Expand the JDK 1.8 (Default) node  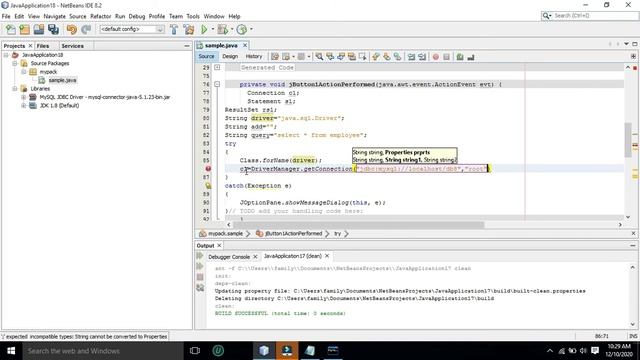point(24,105)
